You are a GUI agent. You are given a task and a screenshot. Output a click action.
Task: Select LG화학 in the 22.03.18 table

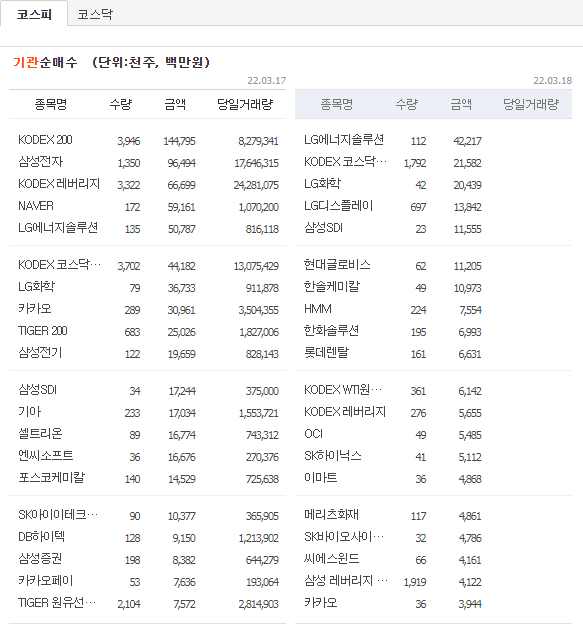tap(322, 184)
